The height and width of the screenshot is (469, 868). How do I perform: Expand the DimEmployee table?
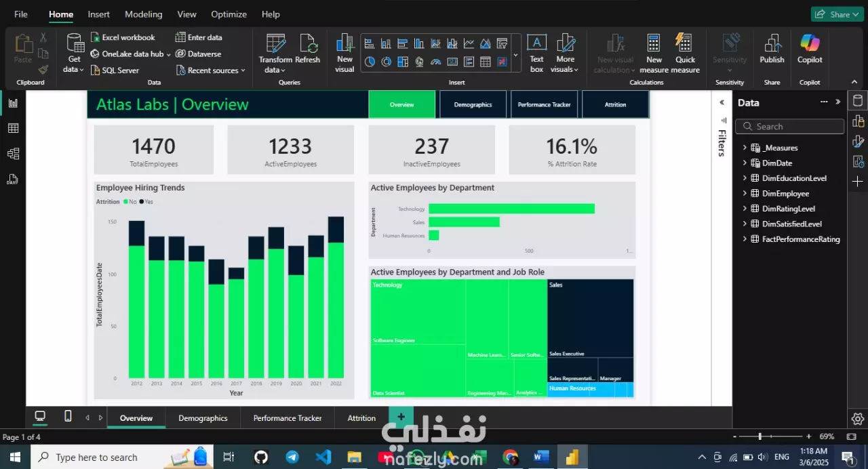point(745,193)
